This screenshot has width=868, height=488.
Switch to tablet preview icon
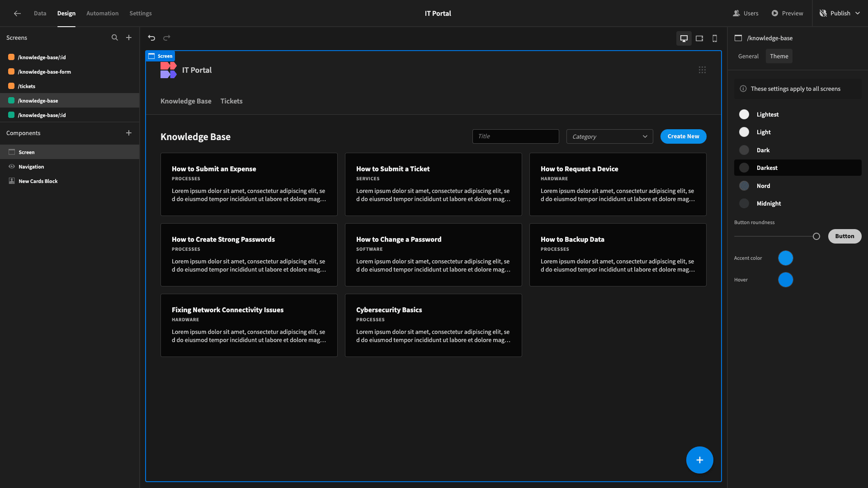click(x=699, y=38)
